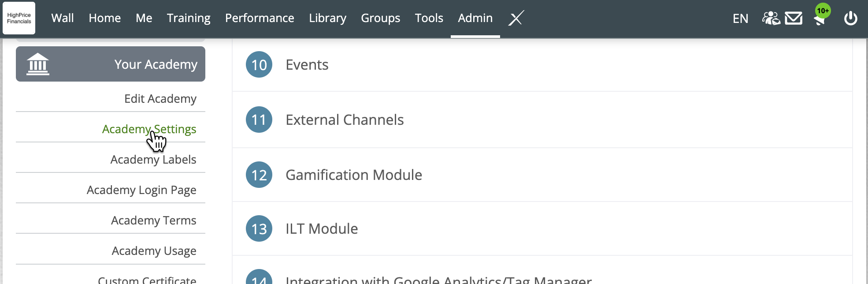Click the crossed tools icon beside Admin
This screenshot has width=868, height=284.
coord(516,18)
